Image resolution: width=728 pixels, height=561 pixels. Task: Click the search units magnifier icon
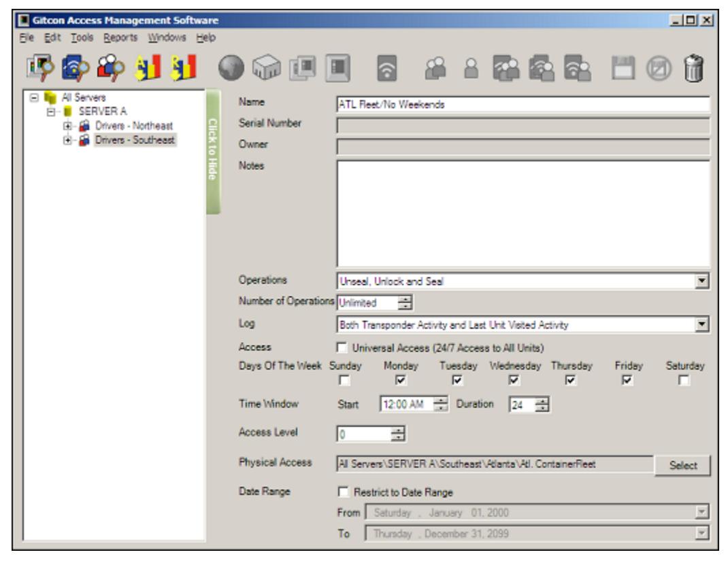[40, 68]
